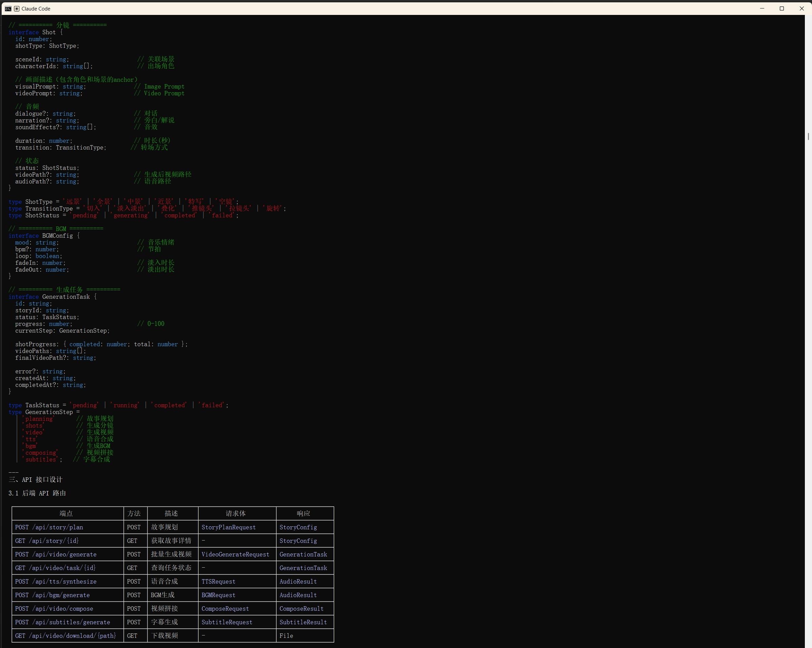Click 'shotType: ShotType;' text
The height and width of the screenshot is (648, 812).
point(47,46)
